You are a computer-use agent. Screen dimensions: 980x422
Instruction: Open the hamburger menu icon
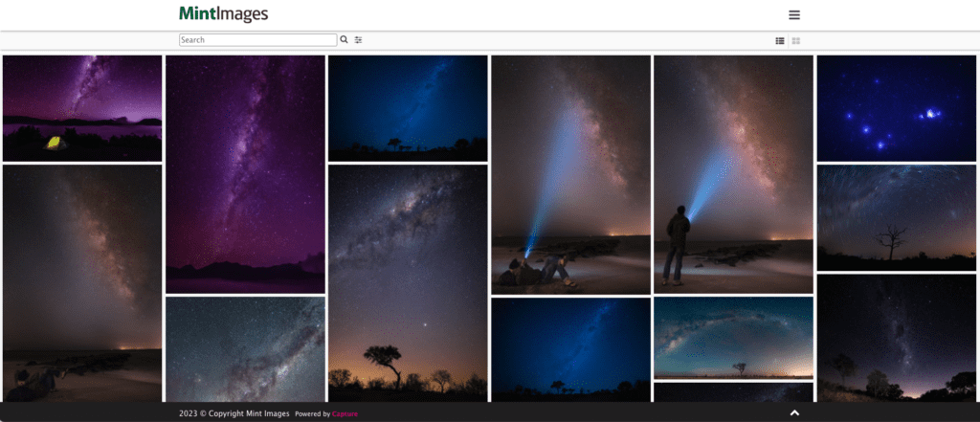(794, 15)
